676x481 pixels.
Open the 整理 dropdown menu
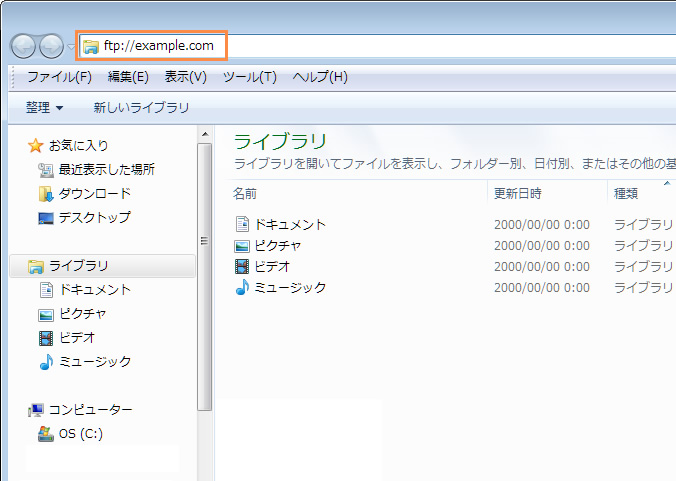(x=44, y=107)
